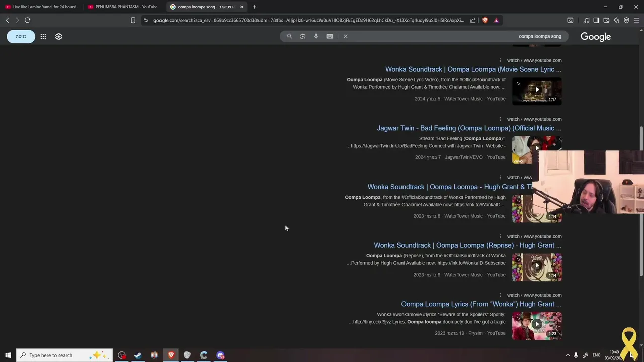Toggle the Brave sidebar panel icon
The height and width of the screenshot is (362, 644).
[x=596, y=20]
